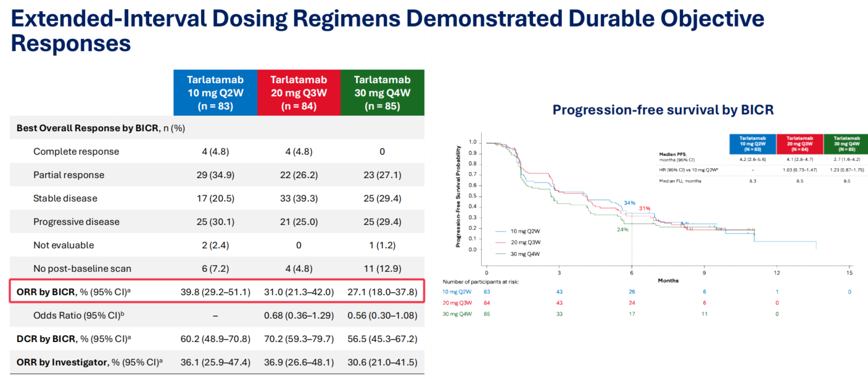Click the 'Not evaluable' row label
The image size is (868, 379).
point(64,245)
